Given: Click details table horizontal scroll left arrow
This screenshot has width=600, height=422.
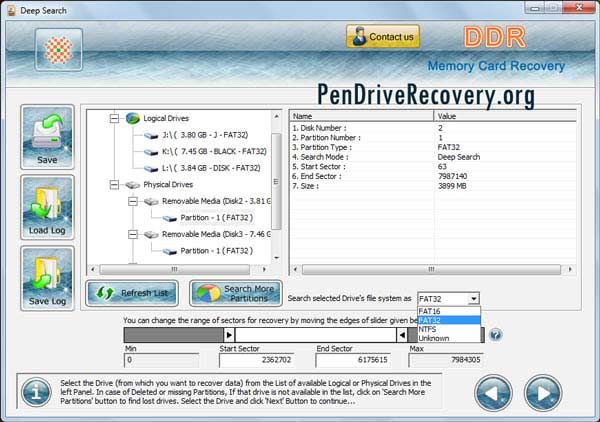Looking at the screenshot, I should (295, 270).
